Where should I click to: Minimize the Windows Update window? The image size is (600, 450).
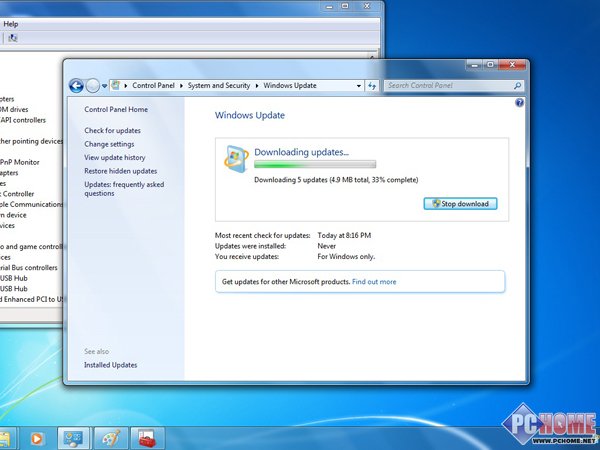475,65
